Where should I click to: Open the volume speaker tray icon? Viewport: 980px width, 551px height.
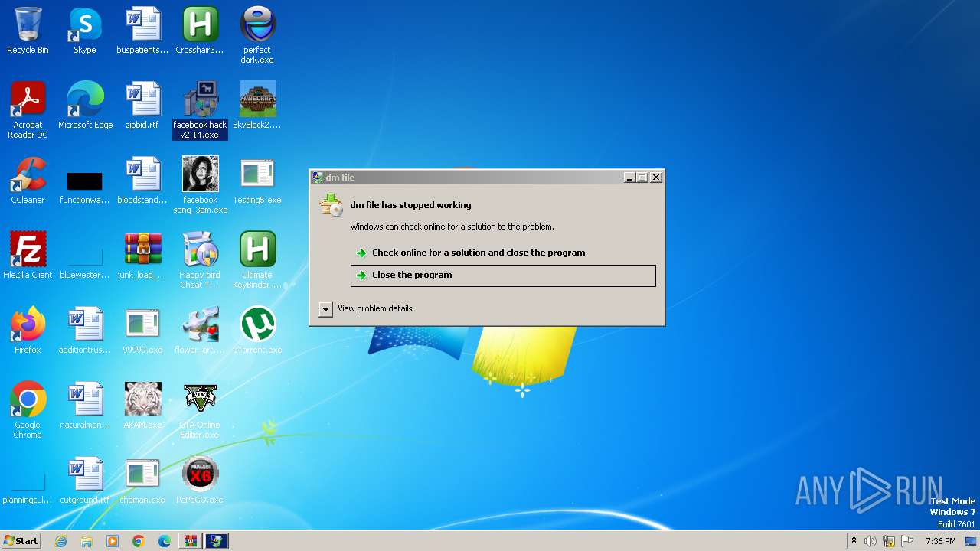point(871,541)
